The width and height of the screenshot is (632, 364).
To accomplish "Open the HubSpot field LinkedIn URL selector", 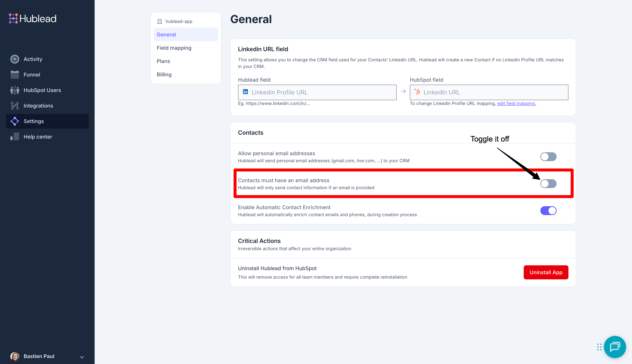I will [x=489, y=92].
